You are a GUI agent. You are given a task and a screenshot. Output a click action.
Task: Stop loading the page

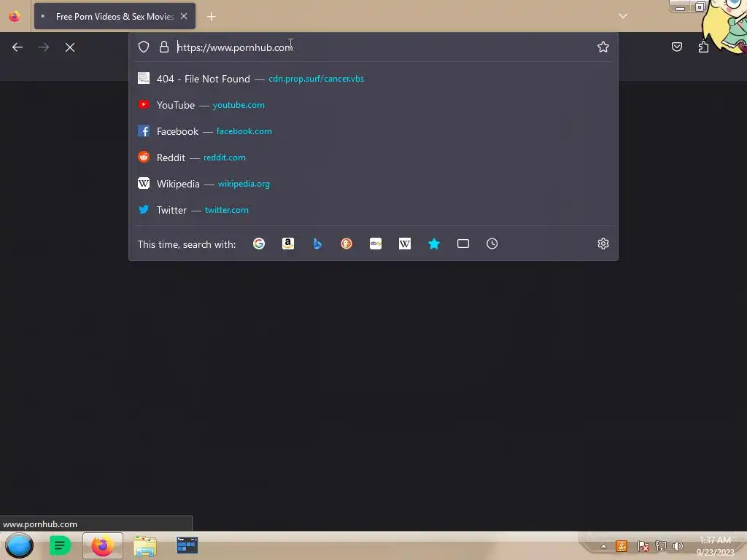click(x=70, y=47)
